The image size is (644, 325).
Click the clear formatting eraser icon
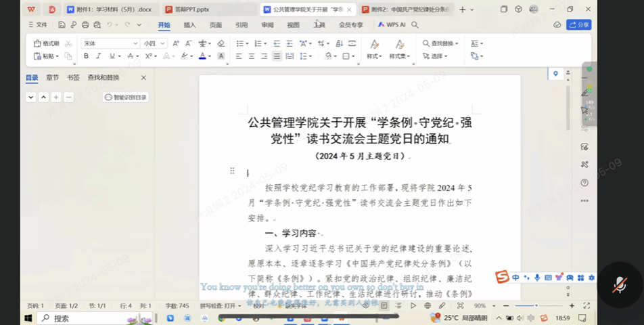click(221, 43)
